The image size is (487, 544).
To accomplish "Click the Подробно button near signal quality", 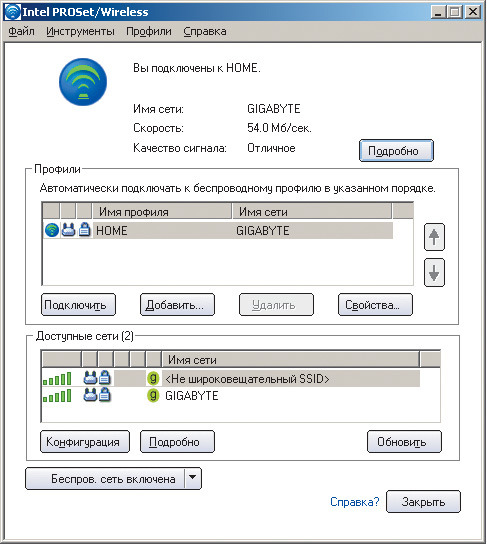I will [396, 151].
